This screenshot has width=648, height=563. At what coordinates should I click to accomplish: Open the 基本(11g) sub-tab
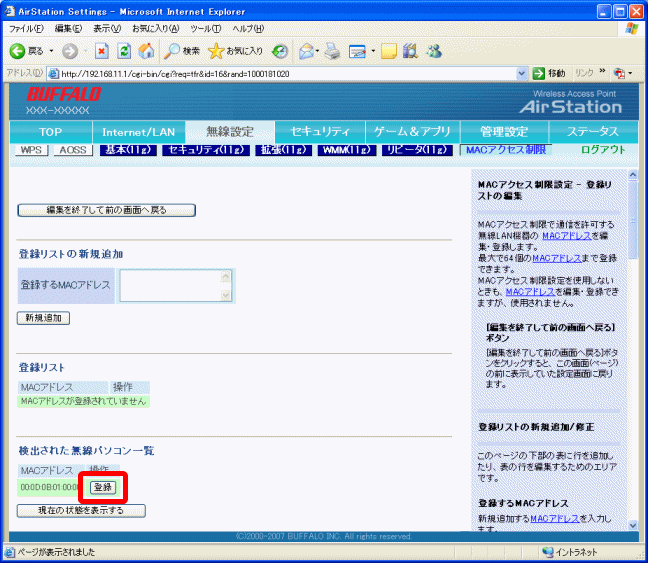point(128,150)
